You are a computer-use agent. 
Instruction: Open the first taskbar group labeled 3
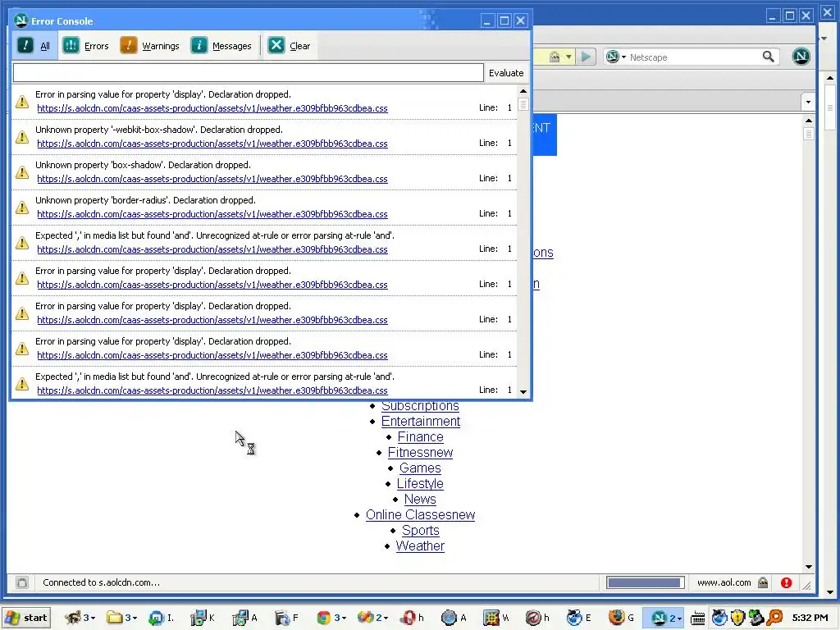(x=80, y=619)
